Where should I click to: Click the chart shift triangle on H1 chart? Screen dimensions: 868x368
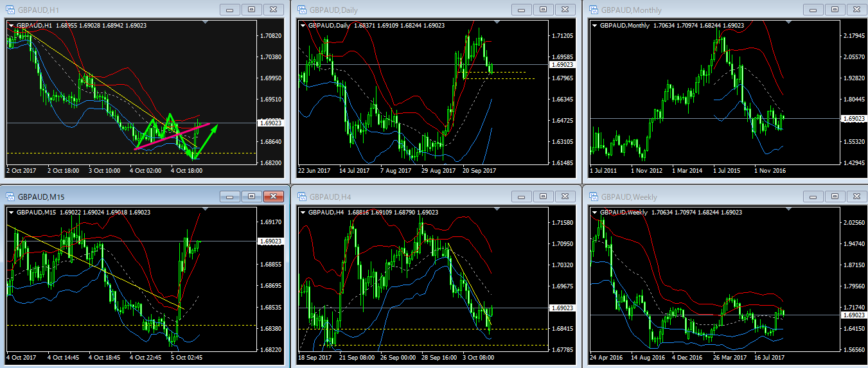(x=205, y=22)
